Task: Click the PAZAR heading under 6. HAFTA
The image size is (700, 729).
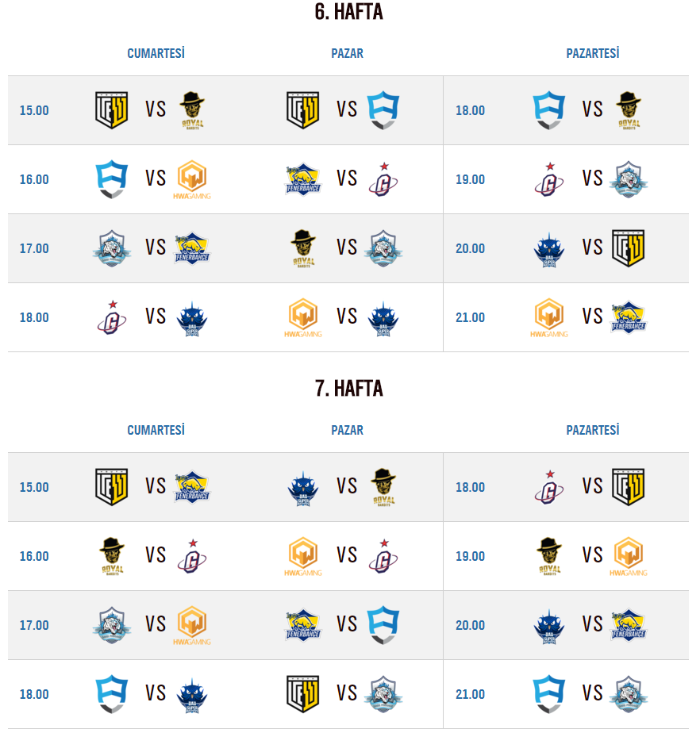Action: (x=347, y=53)
